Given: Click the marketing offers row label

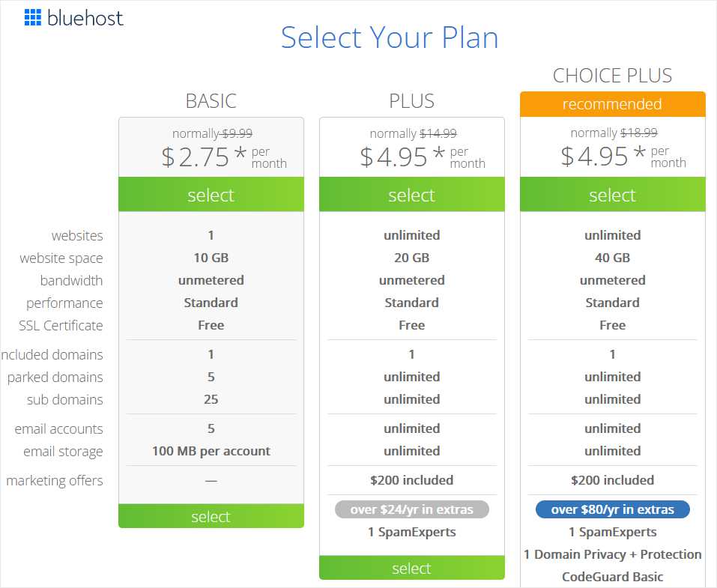Looking at the screenshot, I should click(55, 481).
